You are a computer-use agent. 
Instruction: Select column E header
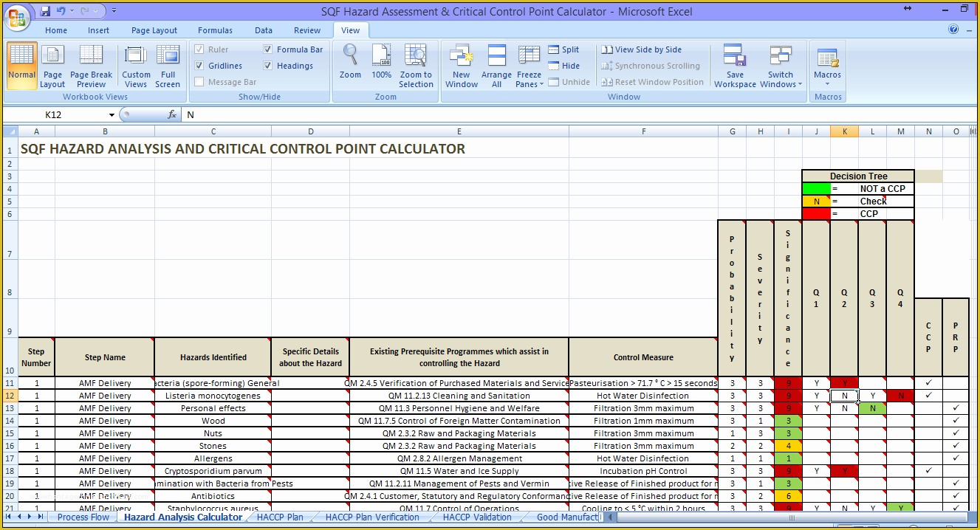(x=459, y=131)
